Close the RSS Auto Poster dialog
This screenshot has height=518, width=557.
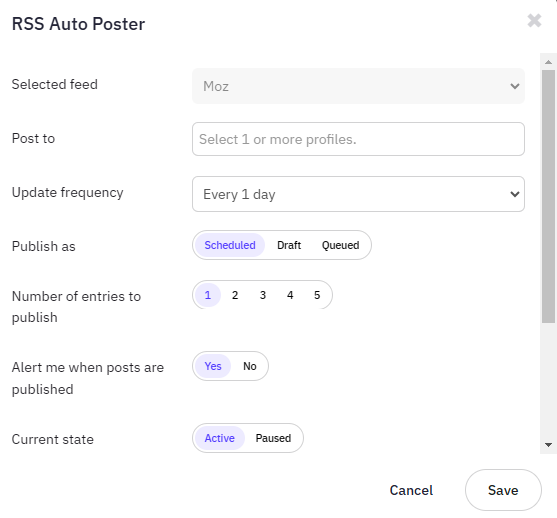click(534, 21)
